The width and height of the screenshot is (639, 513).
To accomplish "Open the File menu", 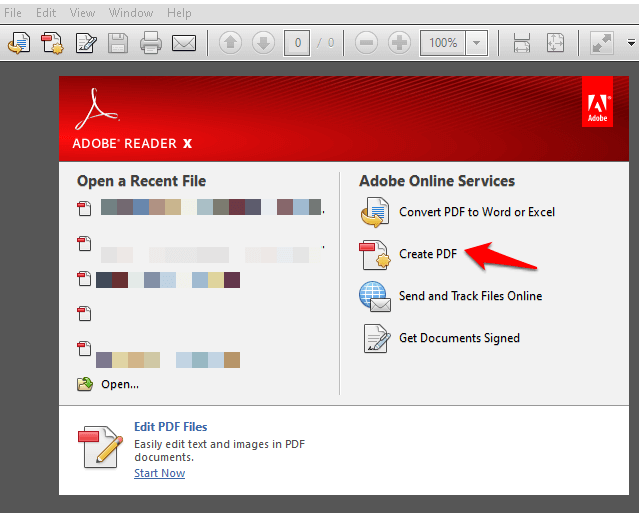I will coord(13,13).
